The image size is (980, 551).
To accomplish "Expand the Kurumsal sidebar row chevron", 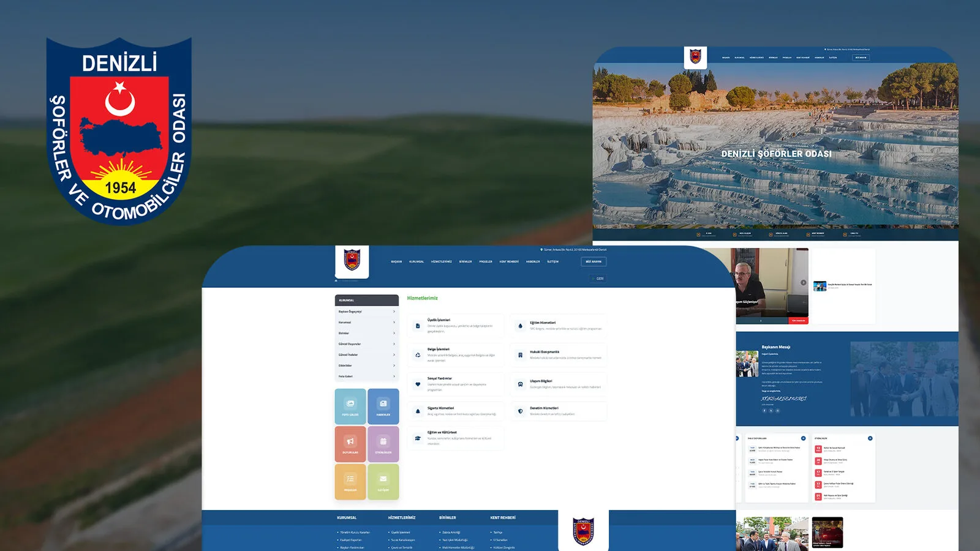I will point(394,323).
